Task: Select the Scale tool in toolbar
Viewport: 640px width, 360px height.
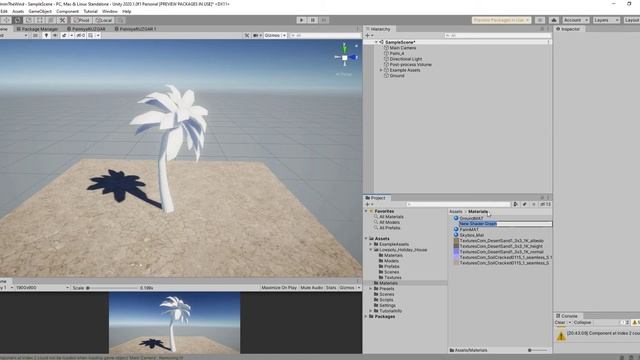Action: 29,20
